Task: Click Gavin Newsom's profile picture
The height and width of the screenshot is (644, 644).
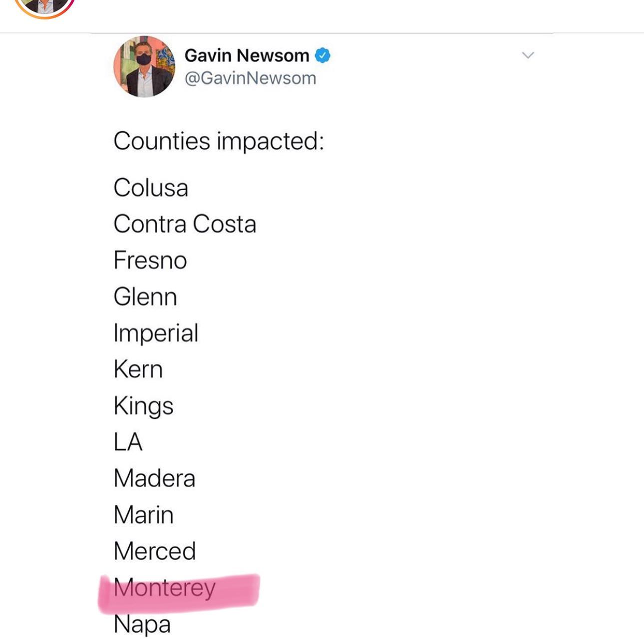Action: click(144, 66)
